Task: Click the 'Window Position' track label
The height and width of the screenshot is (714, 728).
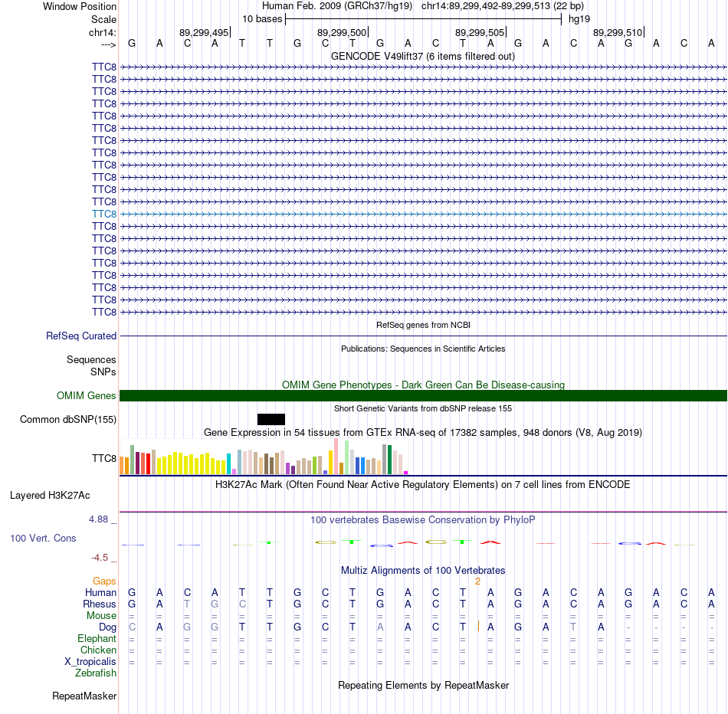Action: (x=80, y=6)
